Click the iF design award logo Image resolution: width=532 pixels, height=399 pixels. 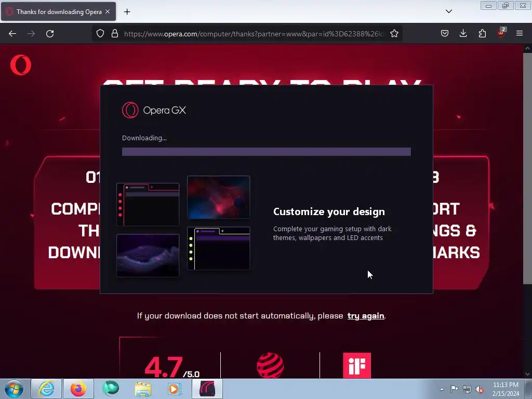click(357, 365)
